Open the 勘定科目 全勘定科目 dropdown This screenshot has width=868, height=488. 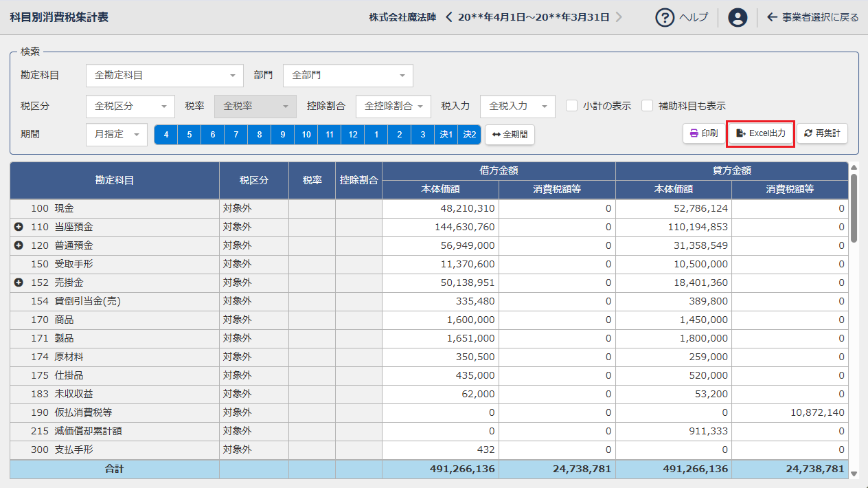coord(165,76)
